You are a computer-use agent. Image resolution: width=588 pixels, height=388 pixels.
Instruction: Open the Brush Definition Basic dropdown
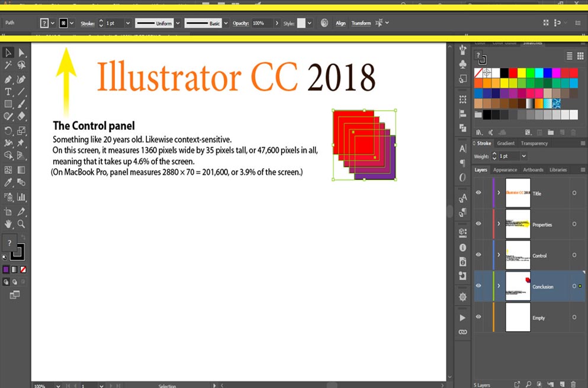226,23
